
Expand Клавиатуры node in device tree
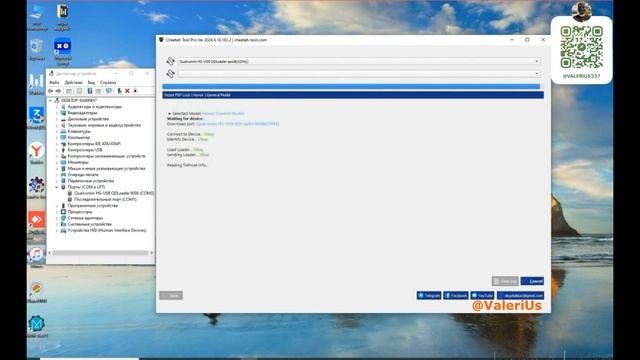57,131
